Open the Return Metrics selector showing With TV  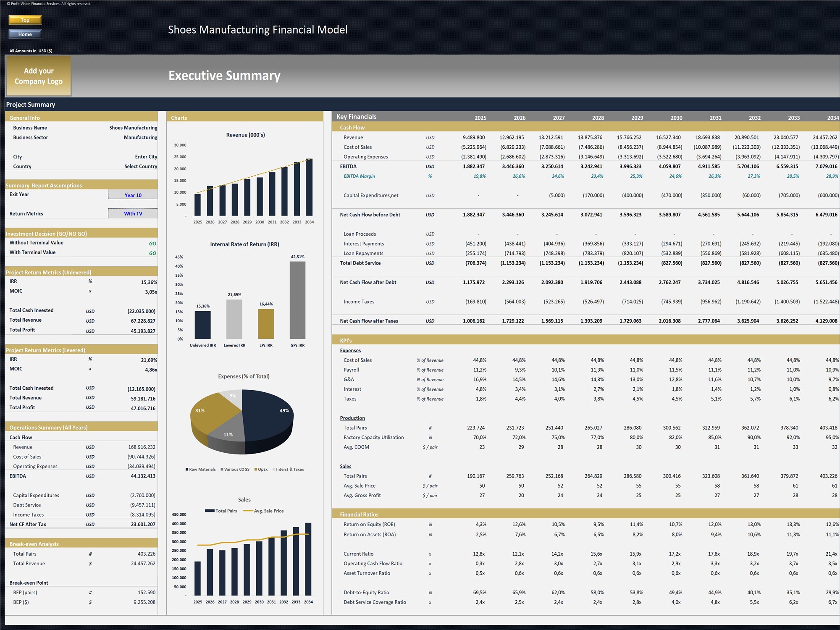pos(133,213)
